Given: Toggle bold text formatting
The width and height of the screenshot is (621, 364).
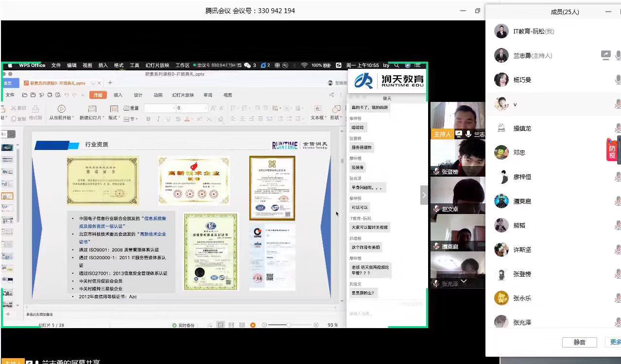Looking at the screenshot, I should [x=148, y=119].
